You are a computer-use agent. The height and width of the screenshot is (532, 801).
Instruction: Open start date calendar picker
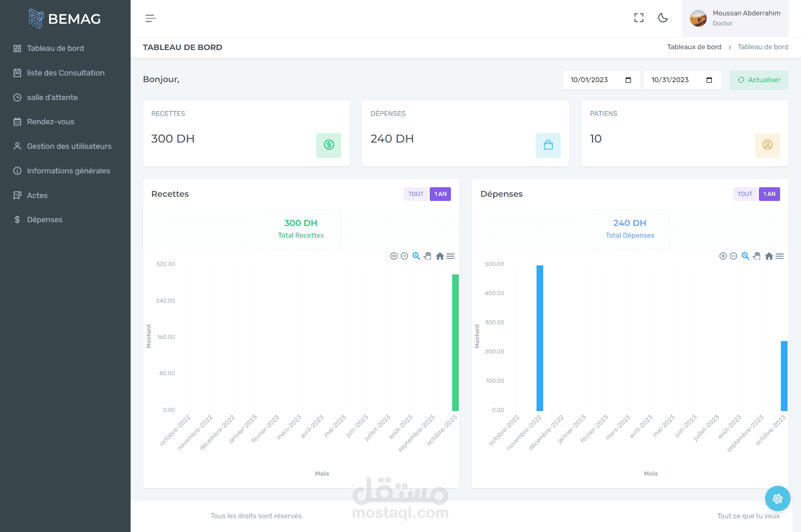click(628, 80)
